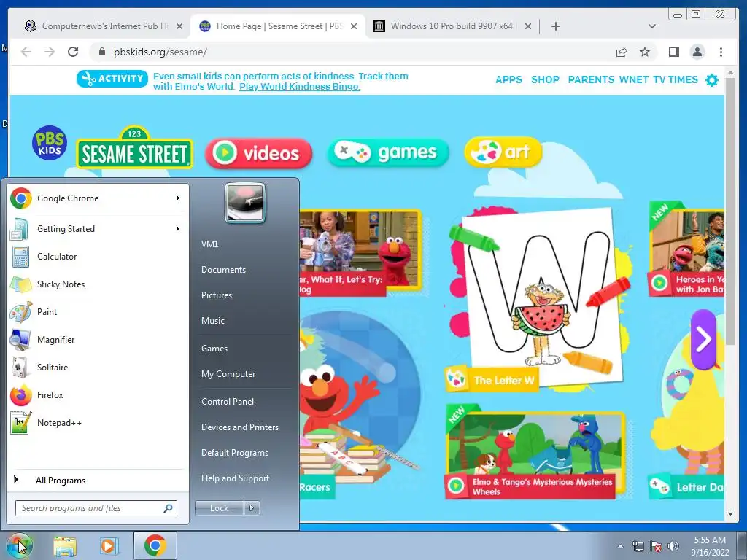The image size is (747, 560).
Task: Open Action Center flag in tray
Action: (656, 546)
